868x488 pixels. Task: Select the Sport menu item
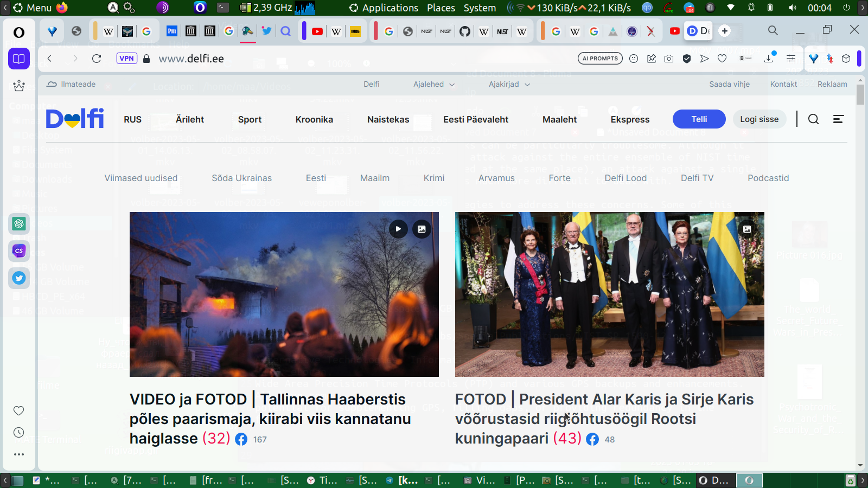250,119
